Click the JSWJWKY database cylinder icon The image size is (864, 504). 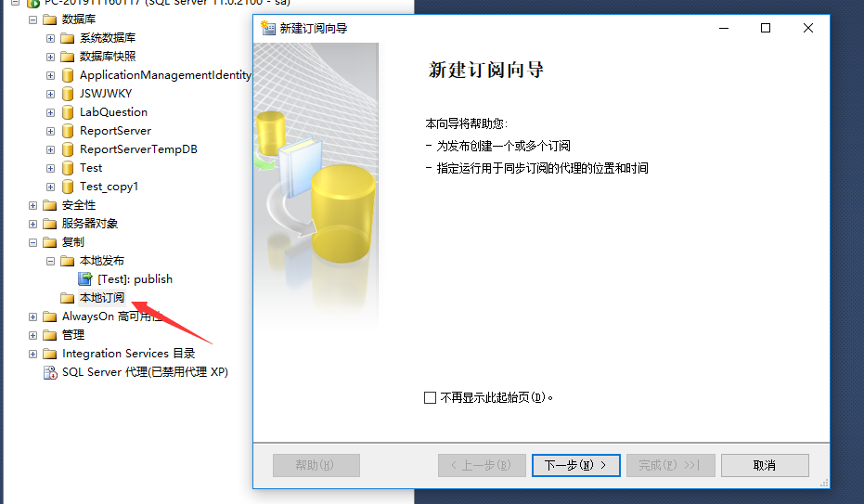coord(68,94)
